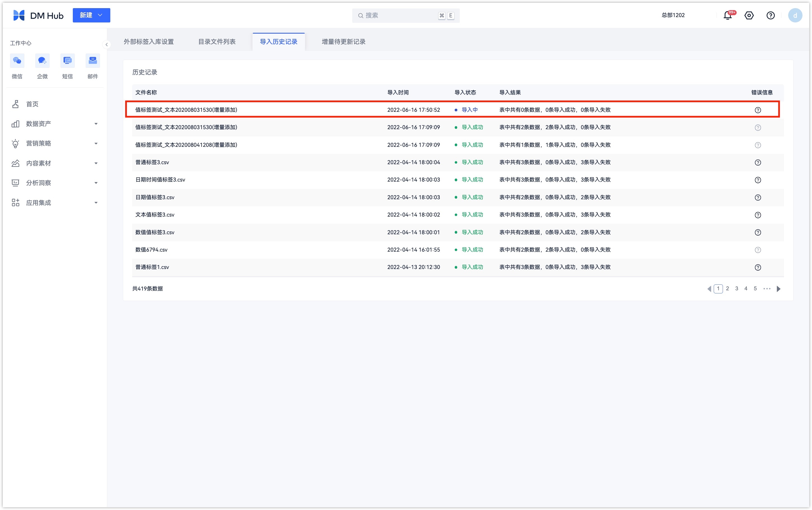This screenshot has height=510, width=812.
Task: Switch to 目录文件列表 tab
Action: (x=217, y=41)
